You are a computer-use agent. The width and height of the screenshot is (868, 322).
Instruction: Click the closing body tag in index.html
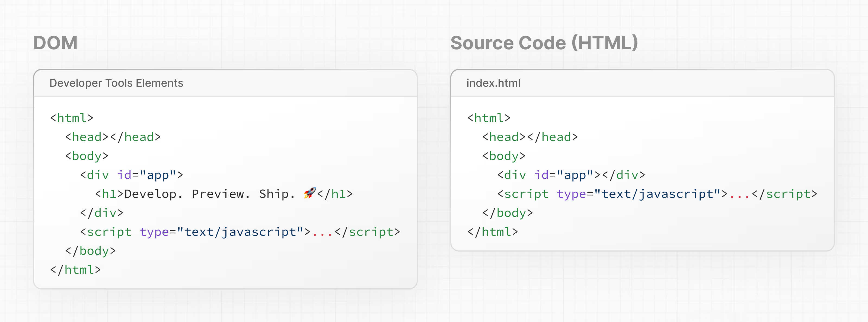tap(508, 213)
